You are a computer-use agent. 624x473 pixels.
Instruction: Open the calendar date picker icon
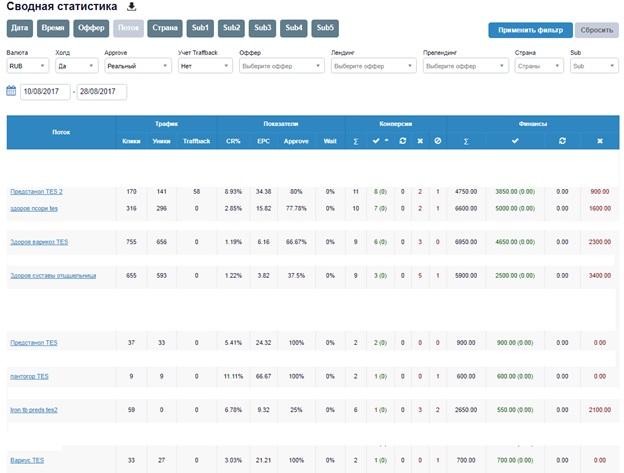11,91
